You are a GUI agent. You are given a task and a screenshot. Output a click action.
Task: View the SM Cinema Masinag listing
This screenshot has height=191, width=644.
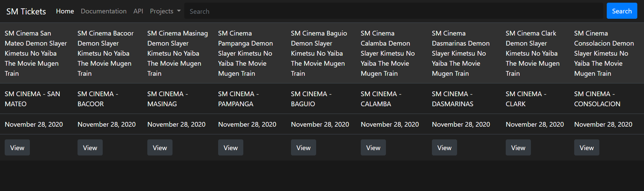pyautogui.click(x=160, y=147)
